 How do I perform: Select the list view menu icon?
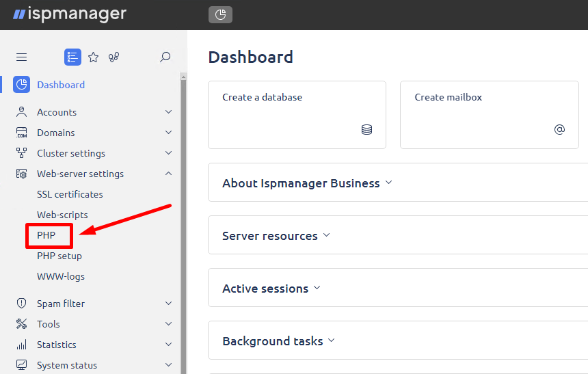[x=72, y=57]
